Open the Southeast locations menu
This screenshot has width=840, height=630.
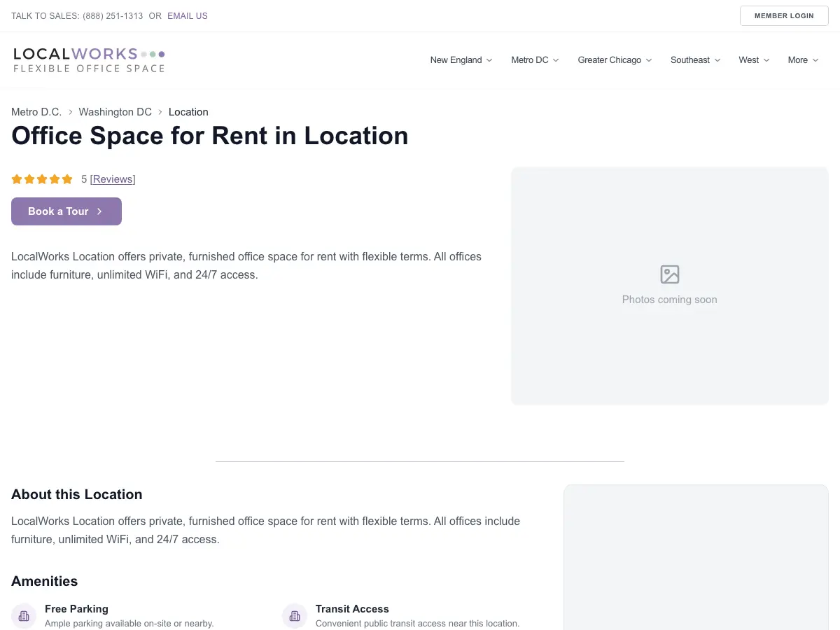pyautogui.click(x=695, y=60)
